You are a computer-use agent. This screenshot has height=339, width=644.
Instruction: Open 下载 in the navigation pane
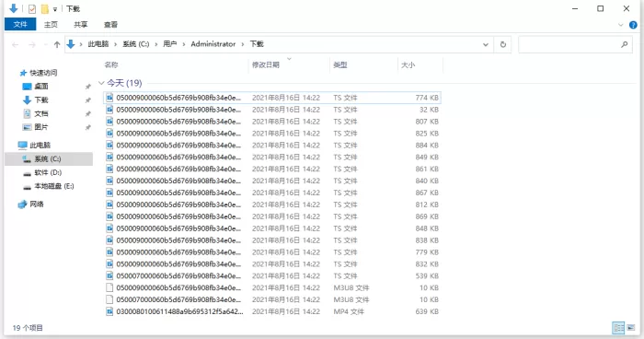pos(41,100)
